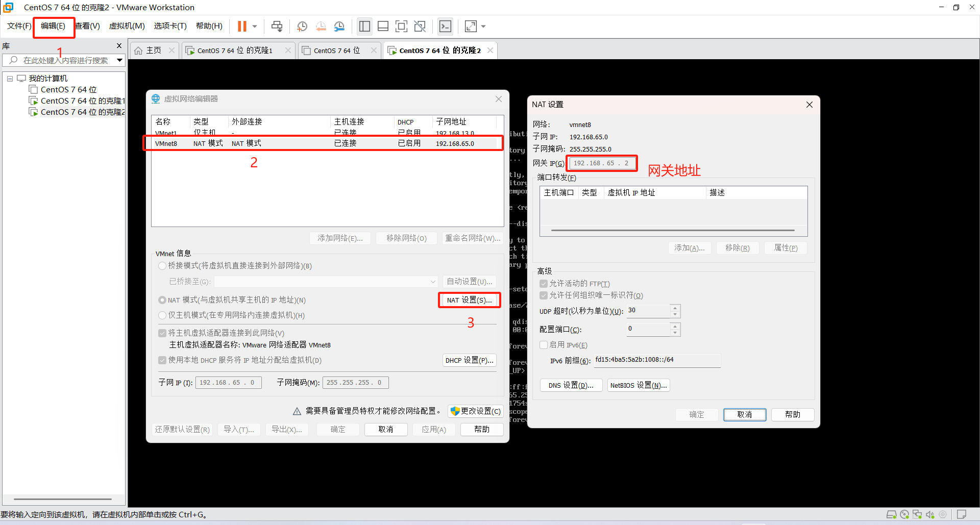Increase UDP 超时 value with stepper arrow
The width and height of the screenshot is (980, 525).
point(675,308)
